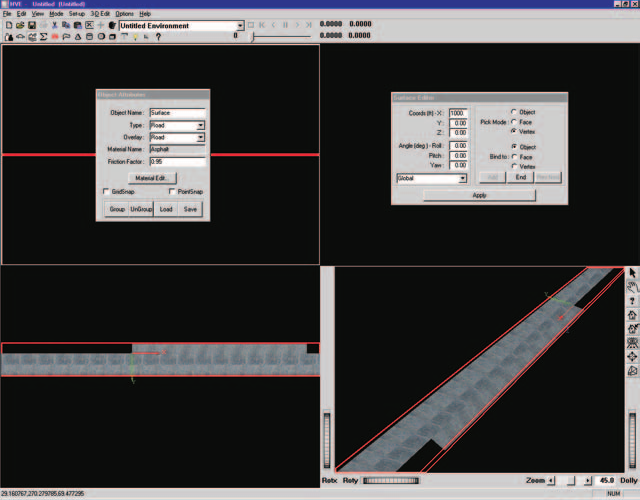Click the sigma icon in second toolbar row

click(43, 37)
